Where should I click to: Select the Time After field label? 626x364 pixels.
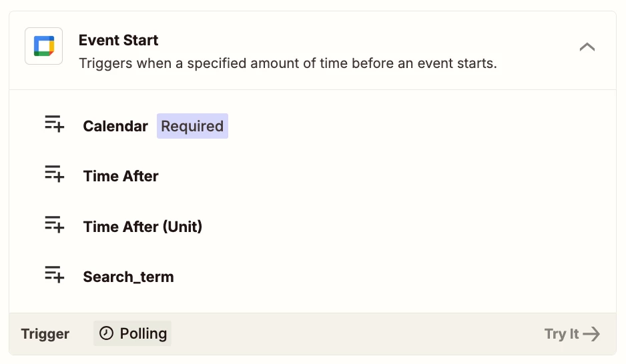click(121, 176)
